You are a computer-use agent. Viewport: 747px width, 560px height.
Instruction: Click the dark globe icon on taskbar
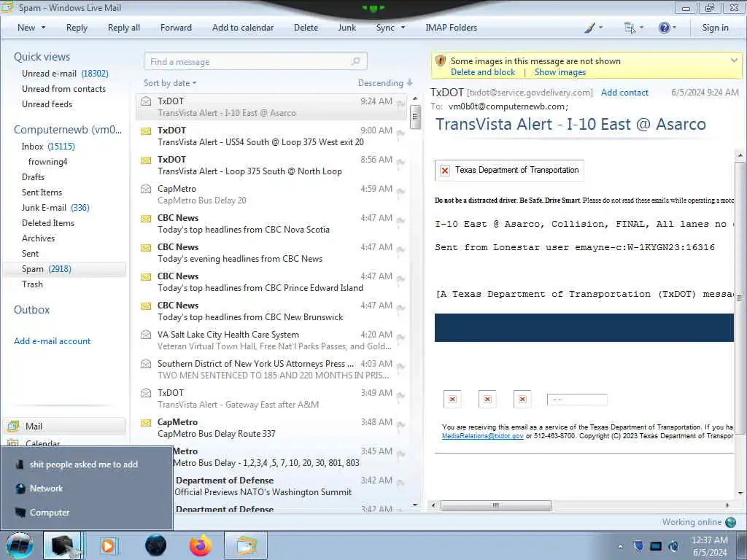pyautogui.click(x=156, y=545)
